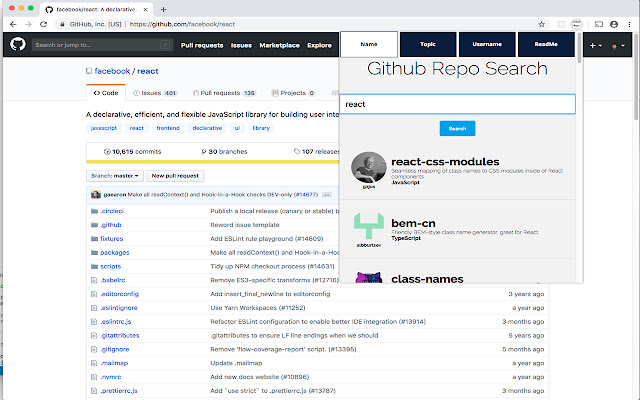Click the cast icon in the toolbar
The width and height of the screenshot is (640, 400).
coord(598,24)
